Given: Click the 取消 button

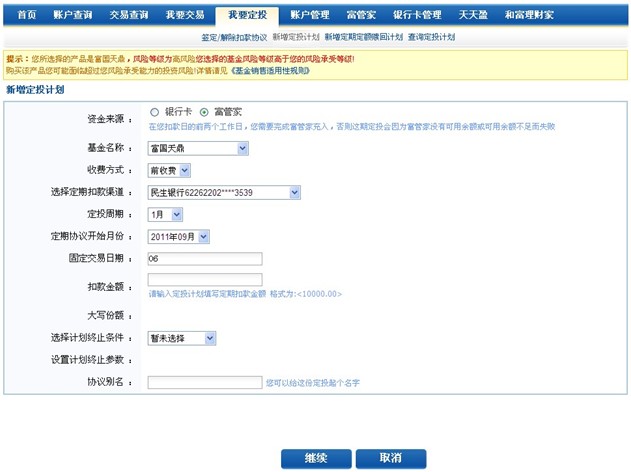Looking at the screenshot, I should (x=391, y=457).
